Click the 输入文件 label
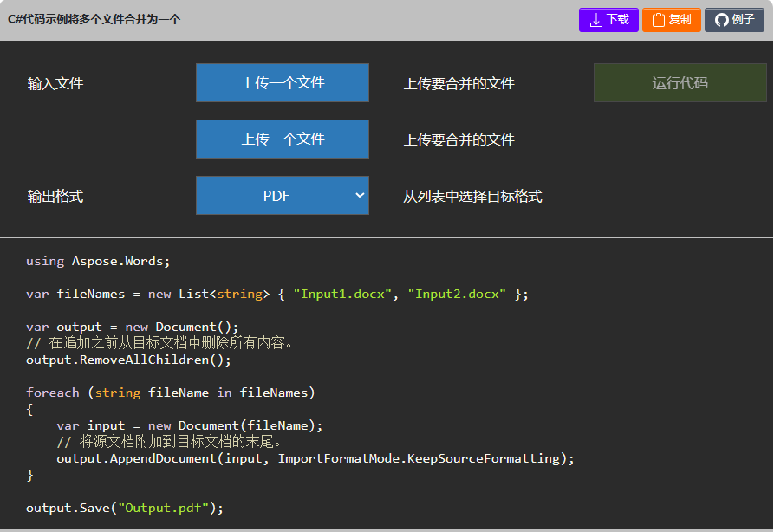This screenshot has height=532, width=774. (x=55, y=83)
